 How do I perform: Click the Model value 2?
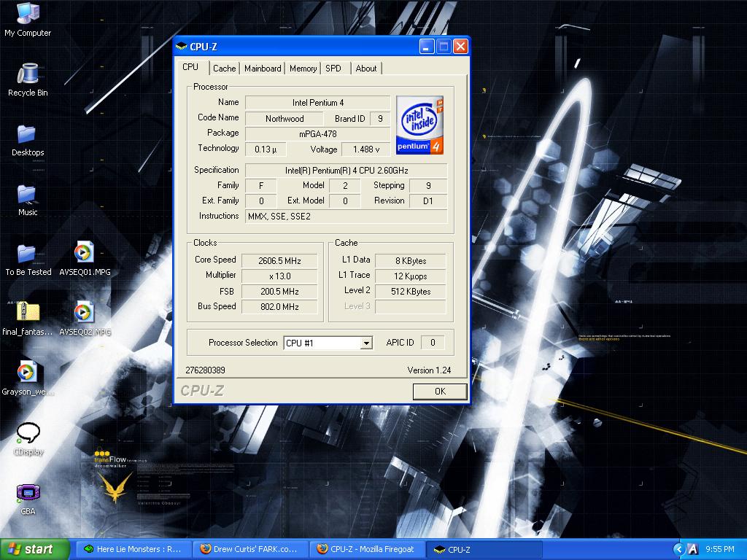345,186
